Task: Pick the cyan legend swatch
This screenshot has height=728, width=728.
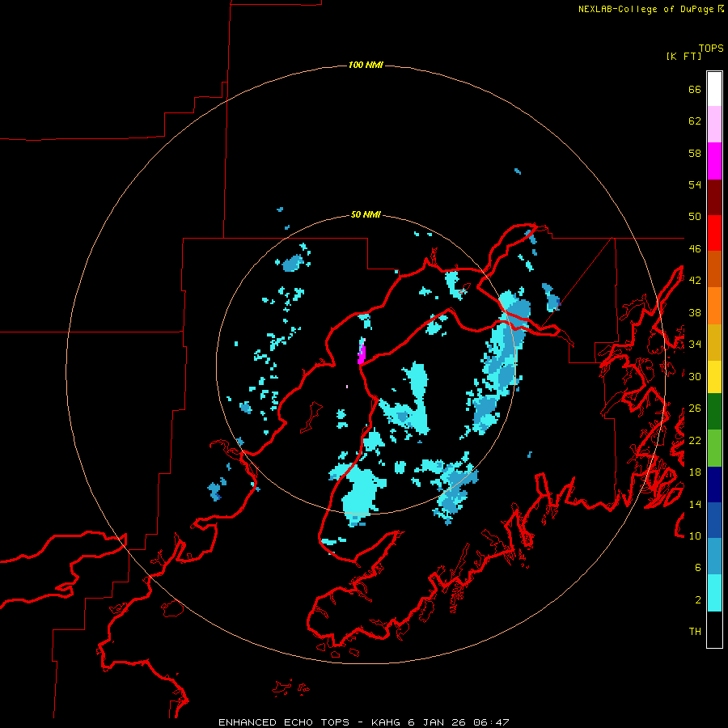Action: pos(714,593)
